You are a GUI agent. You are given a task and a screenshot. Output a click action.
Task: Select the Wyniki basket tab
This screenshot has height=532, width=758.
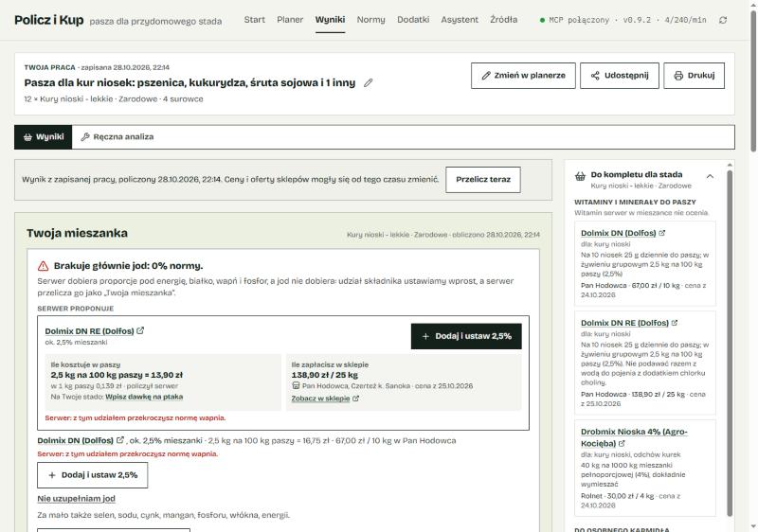(44, 137)
